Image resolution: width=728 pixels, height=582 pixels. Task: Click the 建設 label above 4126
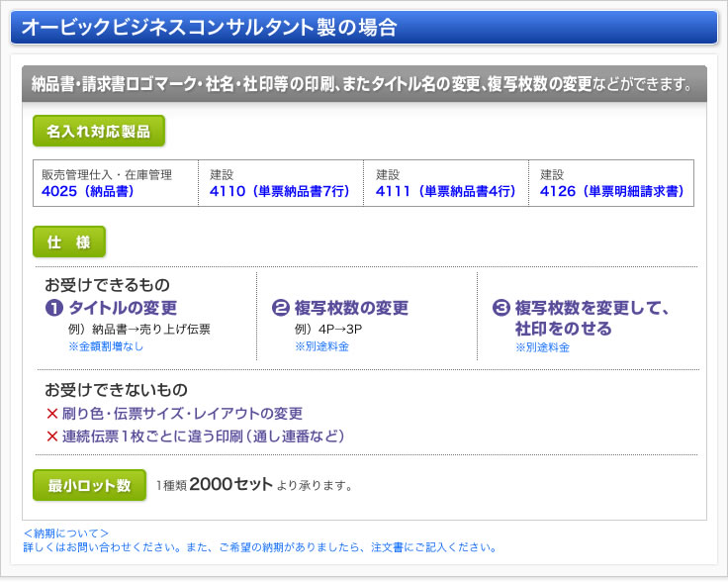[x=552, y=174]
